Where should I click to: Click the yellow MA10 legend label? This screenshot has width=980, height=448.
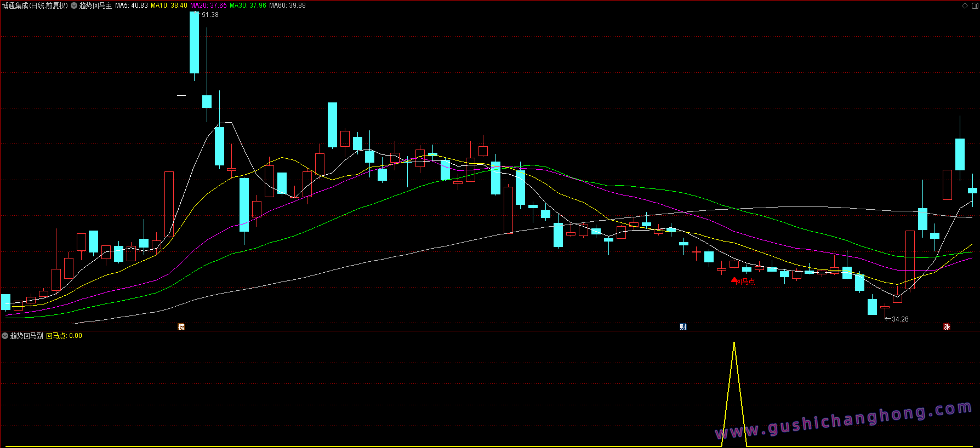[x=169, y=5]
